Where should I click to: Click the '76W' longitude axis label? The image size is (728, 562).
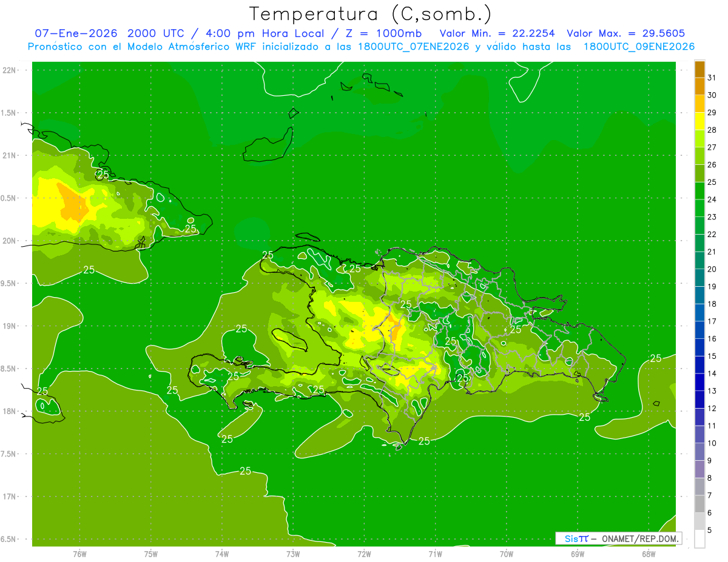click(79, 554)
